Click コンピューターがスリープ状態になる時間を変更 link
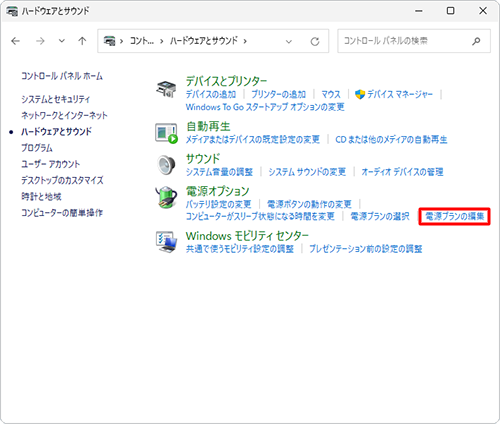The height and width of the screenshot is (424, 500). 260,216
